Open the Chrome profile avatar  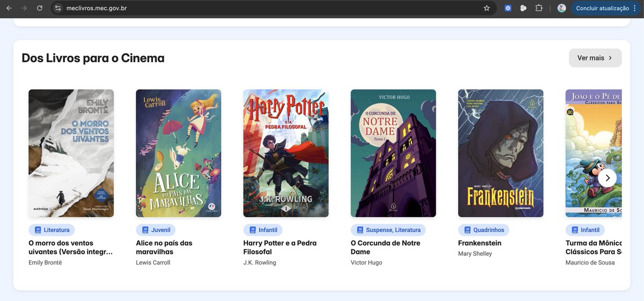[x=562, y=8]
